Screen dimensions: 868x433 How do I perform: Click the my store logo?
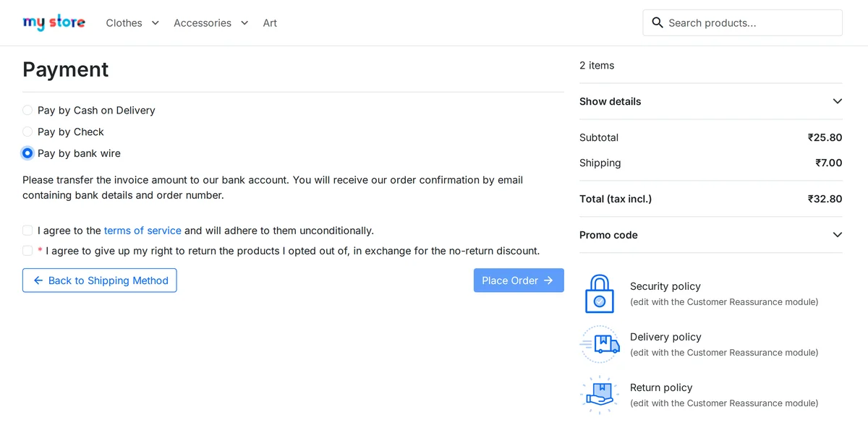(x=54, y=22)
